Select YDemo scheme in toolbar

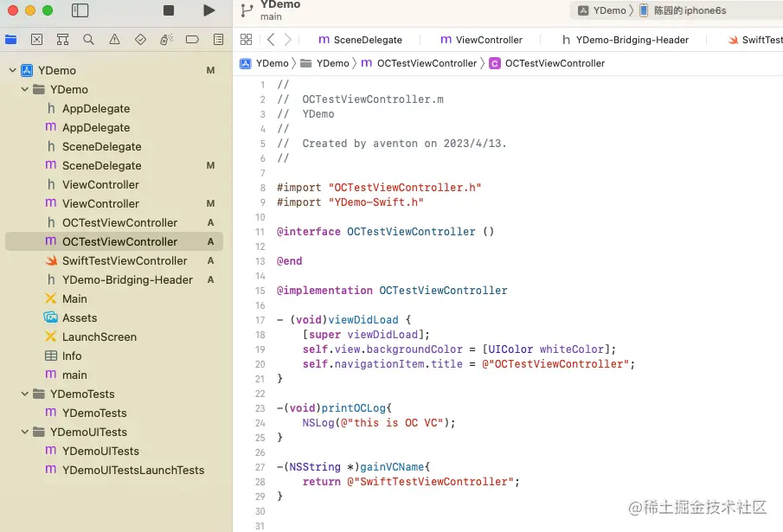click(601, 10)
